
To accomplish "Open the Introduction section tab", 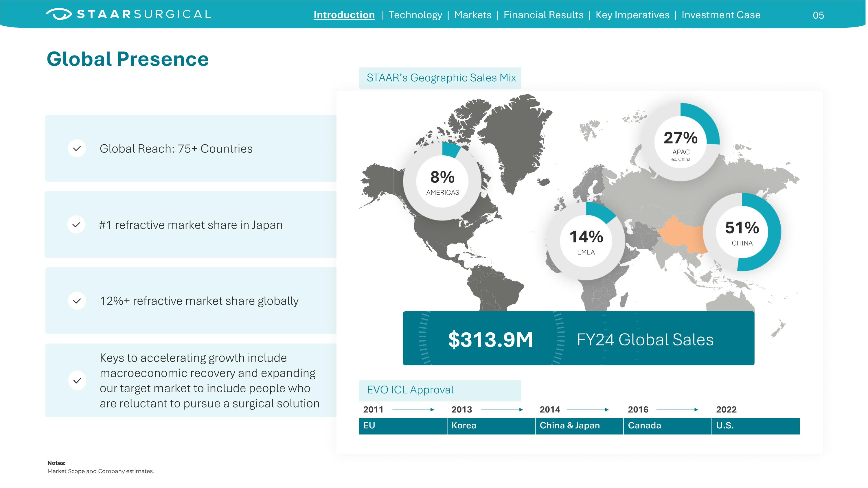I will pos(344,15).
